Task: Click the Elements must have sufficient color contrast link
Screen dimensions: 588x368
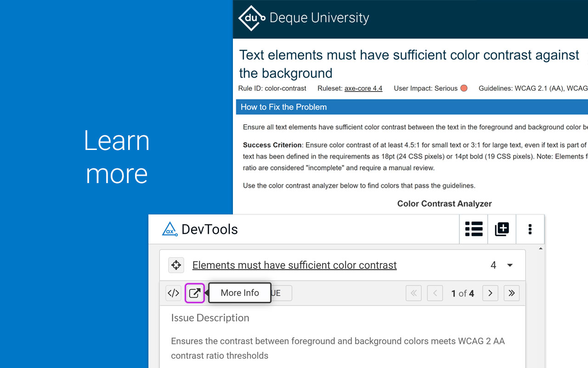Action: (x=294, y=265)
